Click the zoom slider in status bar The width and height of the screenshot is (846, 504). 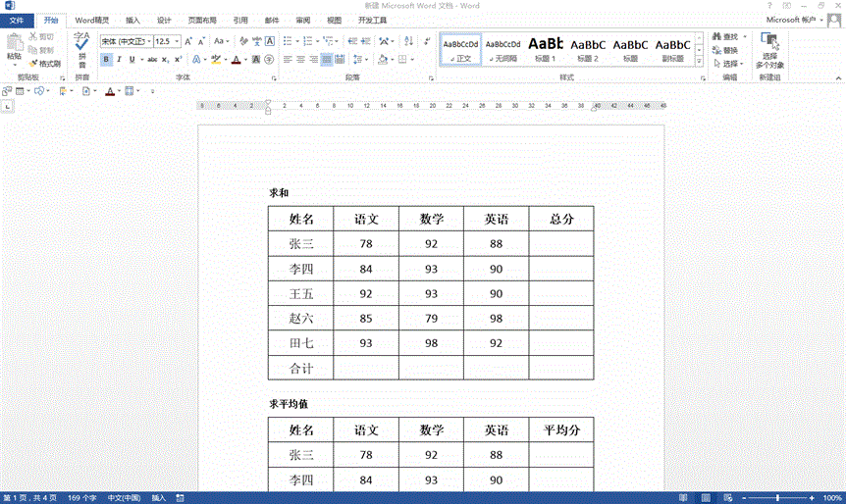click(x=776, y=498)
